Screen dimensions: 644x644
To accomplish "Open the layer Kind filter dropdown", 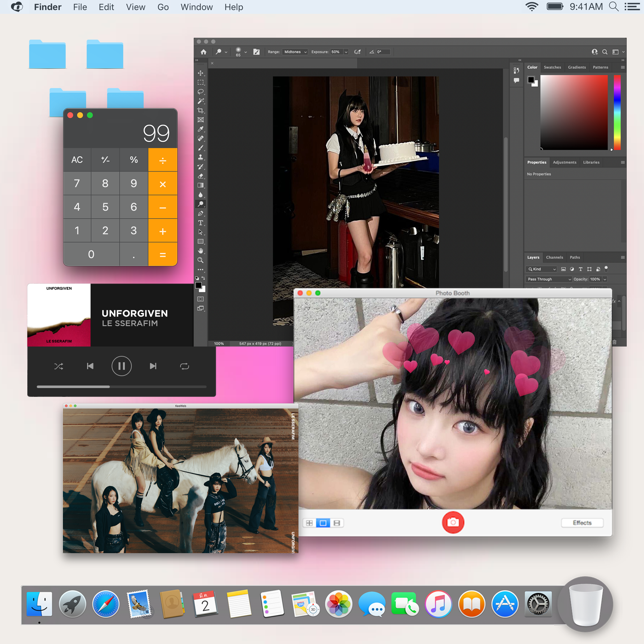I will click(x=542, y=269).
